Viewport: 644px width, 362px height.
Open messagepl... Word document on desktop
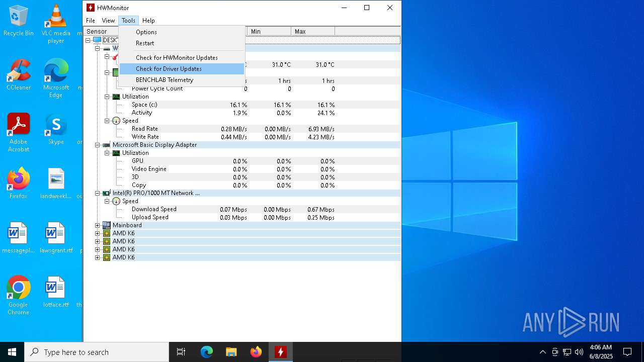[x=18, y=238]
